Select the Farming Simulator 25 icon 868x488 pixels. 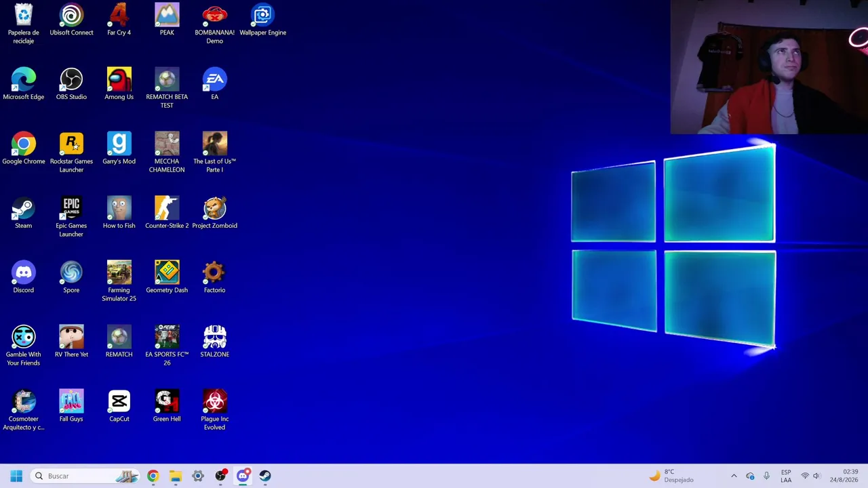coord(119,281)
